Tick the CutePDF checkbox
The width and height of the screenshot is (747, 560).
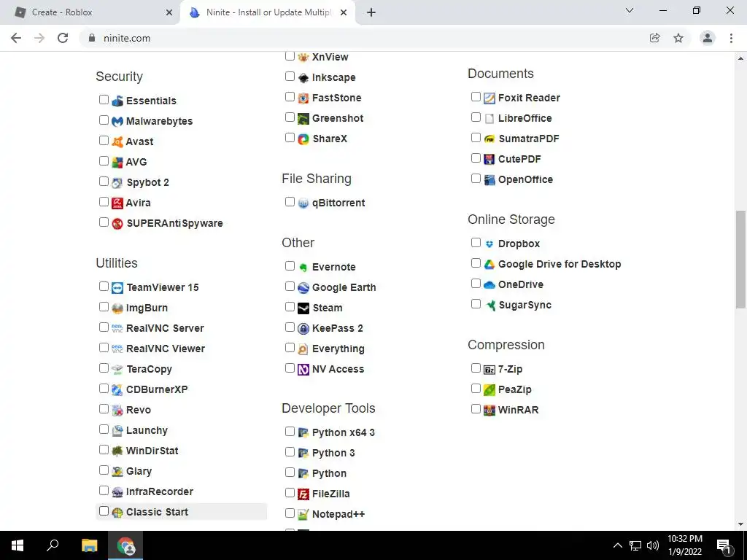click(x=476, y=158)
